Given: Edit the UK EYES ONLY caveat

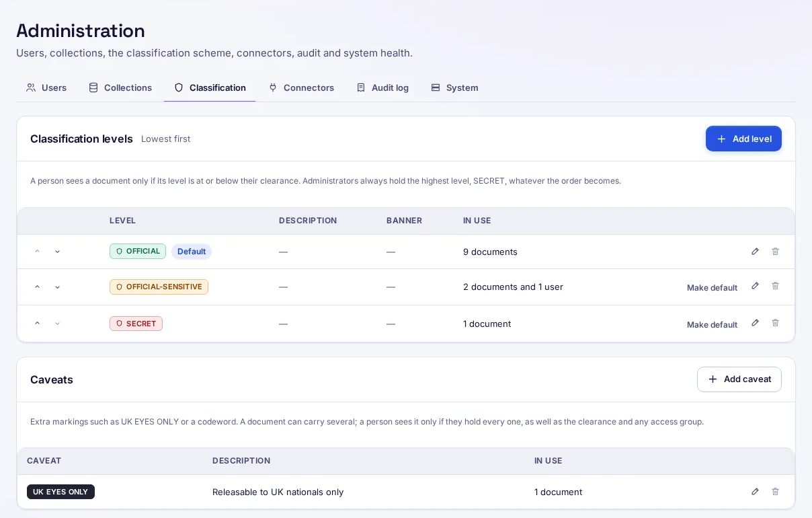Looking at the screenshot, I should coord(755,492).
